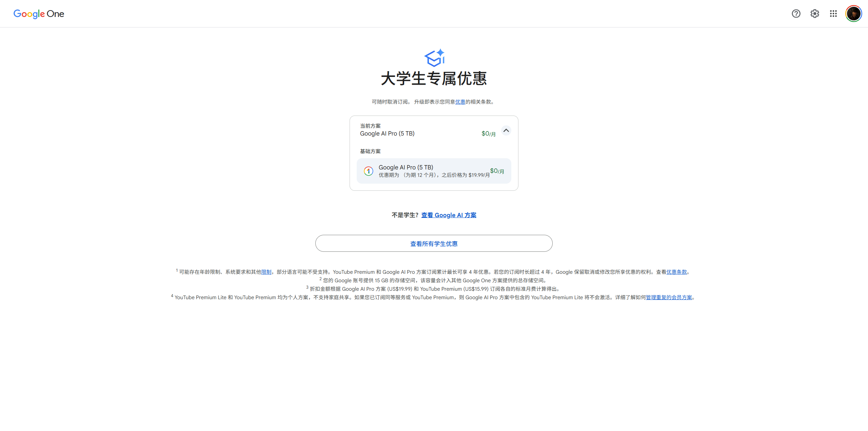This screenshot has height=431, width=868.
Task: Click the $0/月 price in current plan header
Action: [x=489, y=134]
